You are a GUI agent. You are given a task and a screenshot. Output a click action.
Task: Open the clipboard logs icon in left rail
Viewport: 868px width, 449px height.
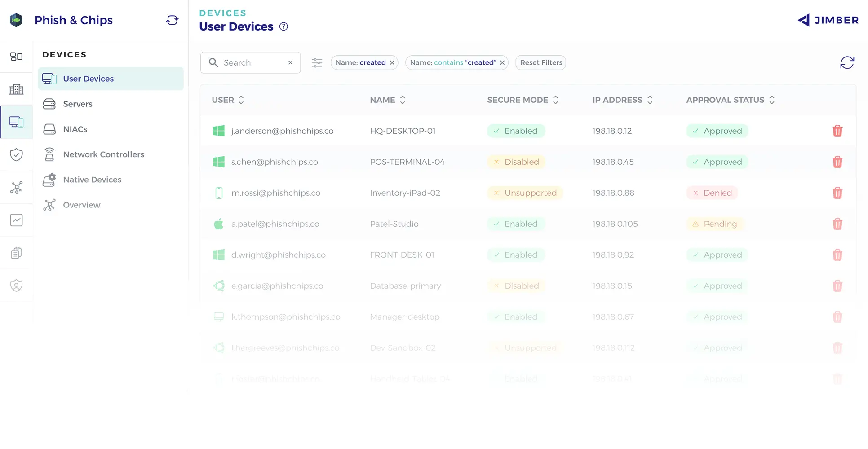pos(16,253)
